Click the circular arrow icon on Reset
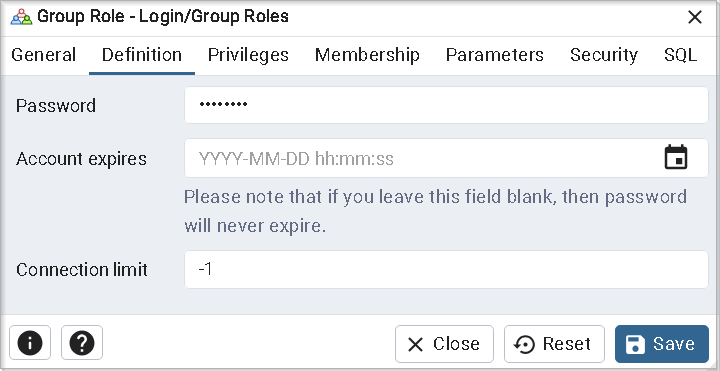 pyautogui.click(x=524, y=344)
